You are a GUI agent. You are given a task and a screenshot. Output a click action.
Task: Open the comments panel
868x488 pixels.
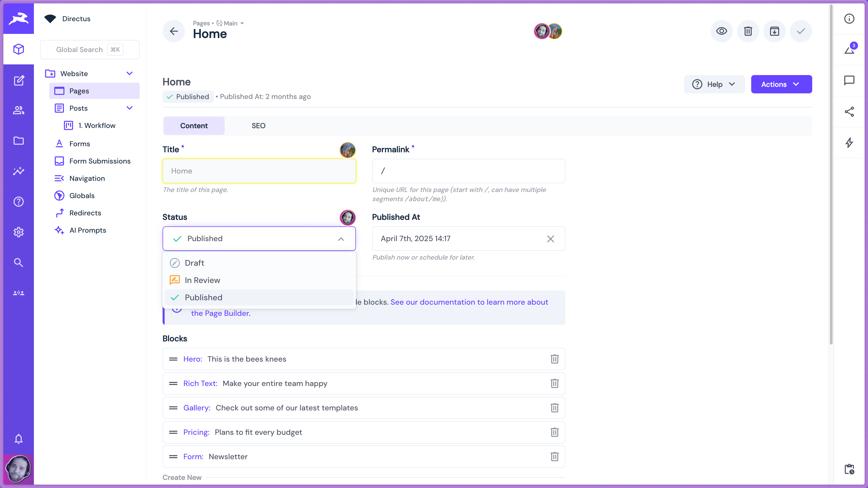[x=850, y=80]
